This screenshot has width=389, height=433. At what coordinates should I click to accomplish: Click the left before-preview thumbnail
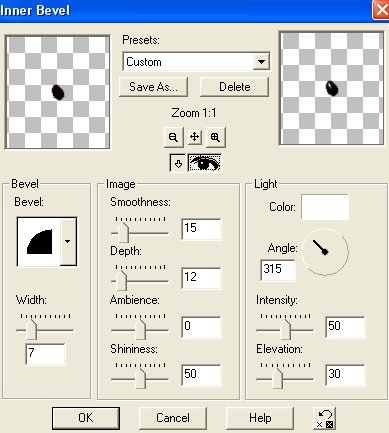pos(57,92)
